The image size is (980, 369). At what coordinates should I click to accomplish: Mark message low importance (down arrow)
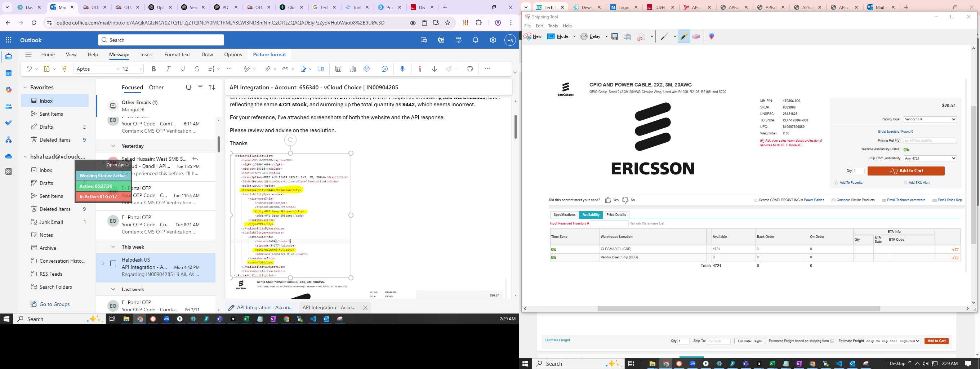click(x=435, y=69)
